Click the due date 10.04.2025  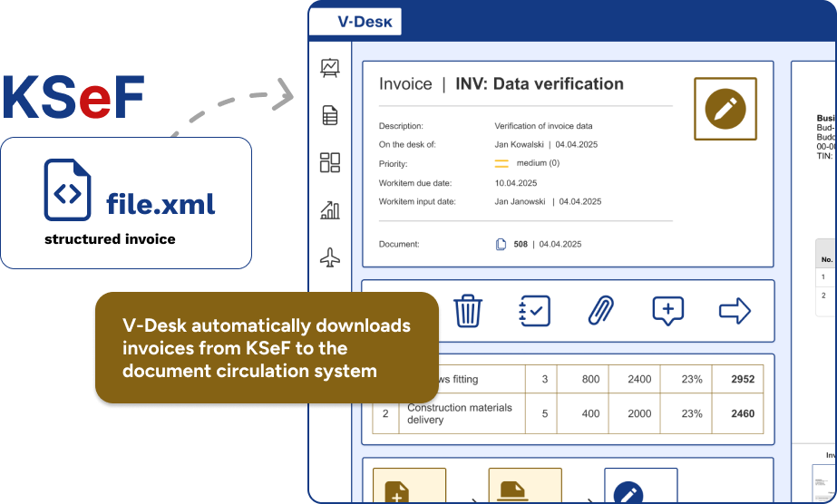coord(516,183)
